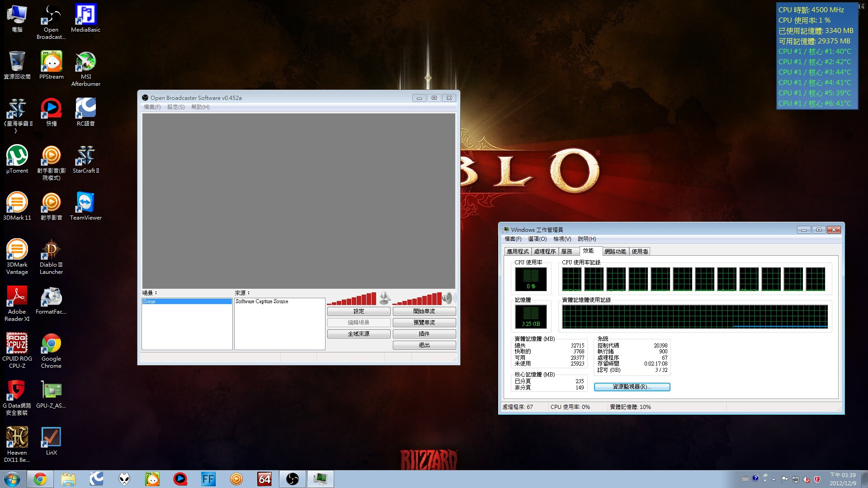Open the MediaBasic desktop icon

point(85,18)
